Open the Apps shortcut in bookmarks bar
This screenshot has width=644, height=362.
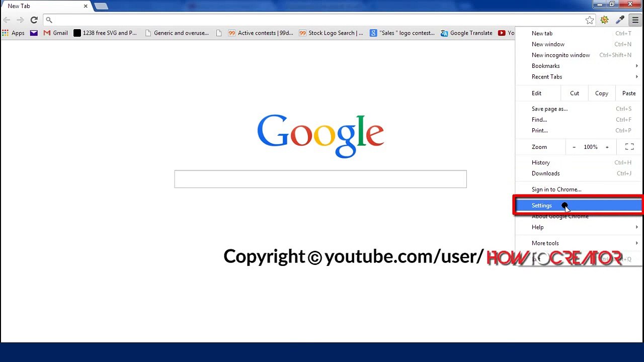(14, 33)
